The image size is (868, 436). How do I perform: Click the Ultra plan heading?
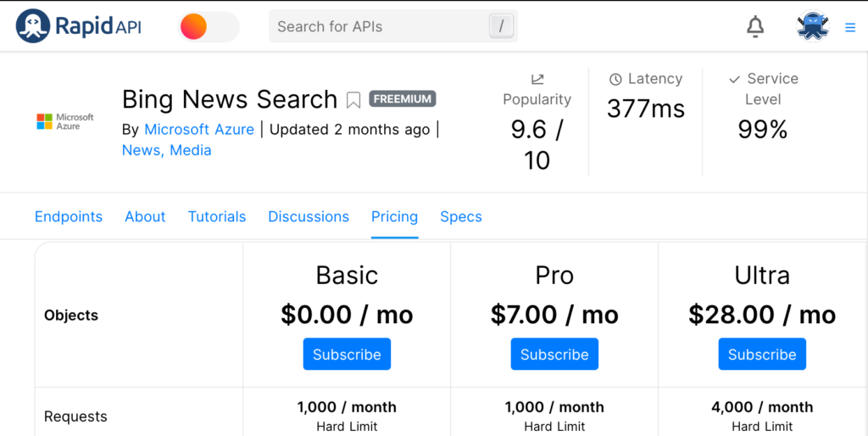click(762, 276)
